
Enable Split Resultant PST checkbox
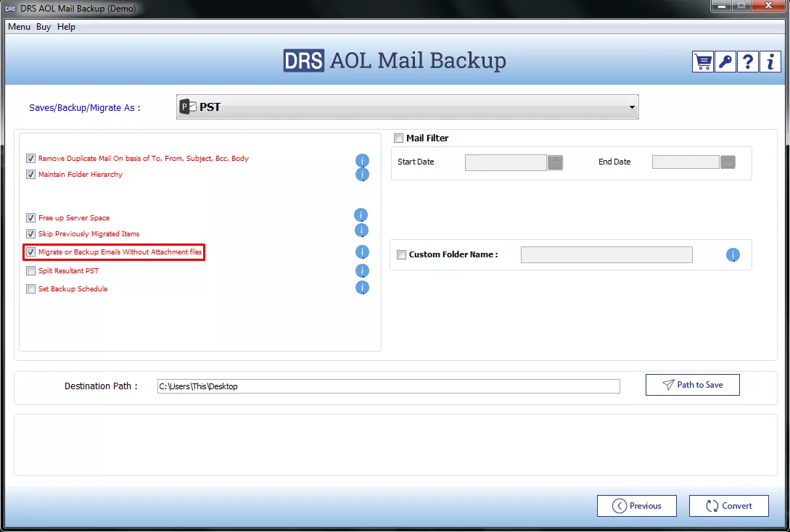pyautogui.click(x=30, y=271)
